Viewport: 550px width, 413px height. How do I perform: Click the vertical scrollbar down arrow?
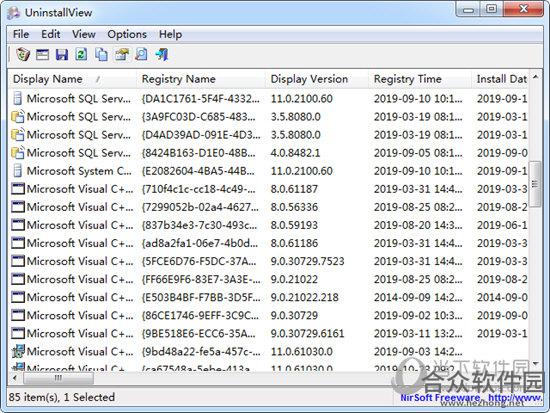[x=535, y=364]
